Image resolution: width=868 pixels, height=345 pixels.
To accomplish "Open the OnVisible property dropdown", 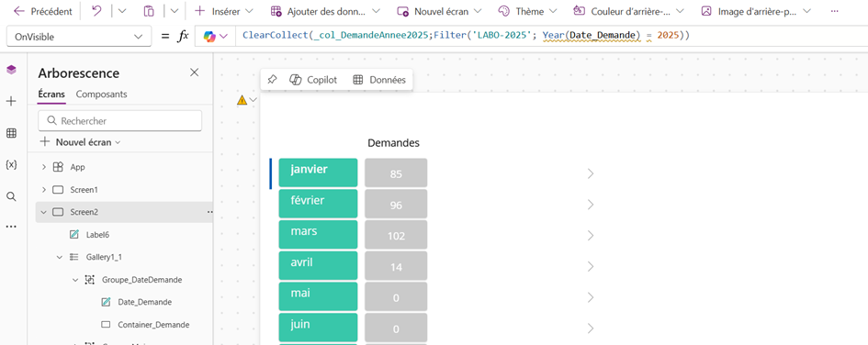I will 79,37.
